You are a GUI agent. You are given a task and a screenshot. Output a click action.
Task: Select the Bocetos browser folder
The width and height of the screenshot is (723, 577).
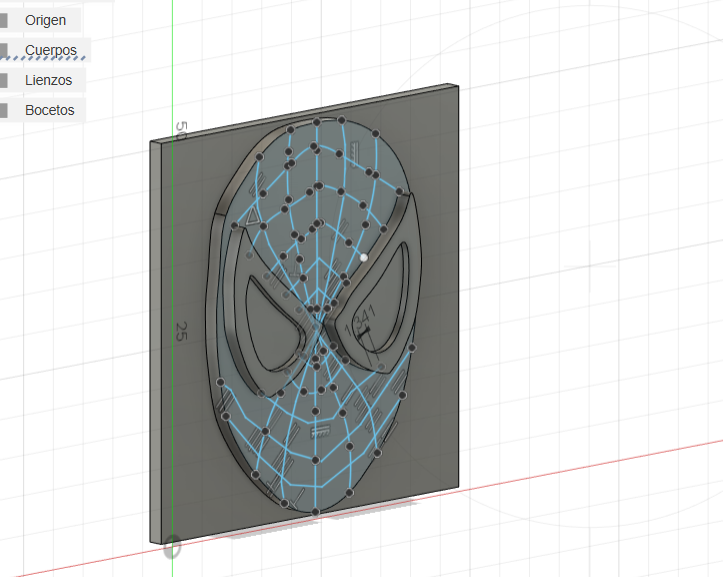(x=49, y=110)
